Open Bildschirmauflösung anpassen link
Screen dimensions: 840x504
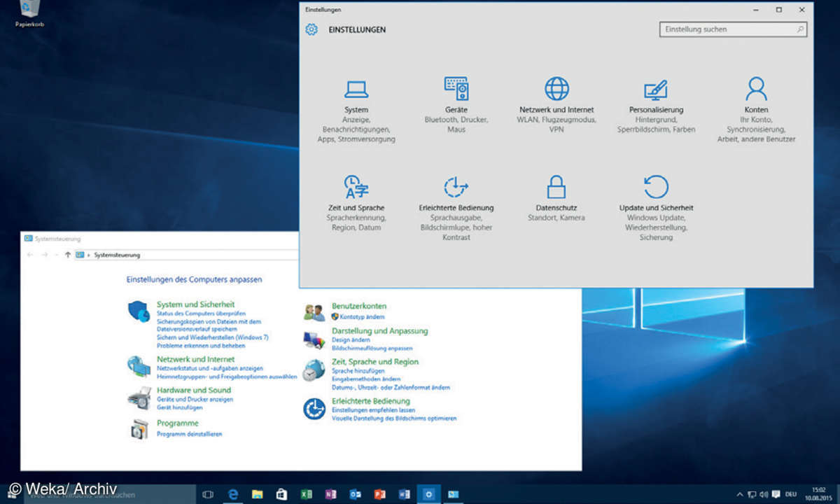point(372,348)
